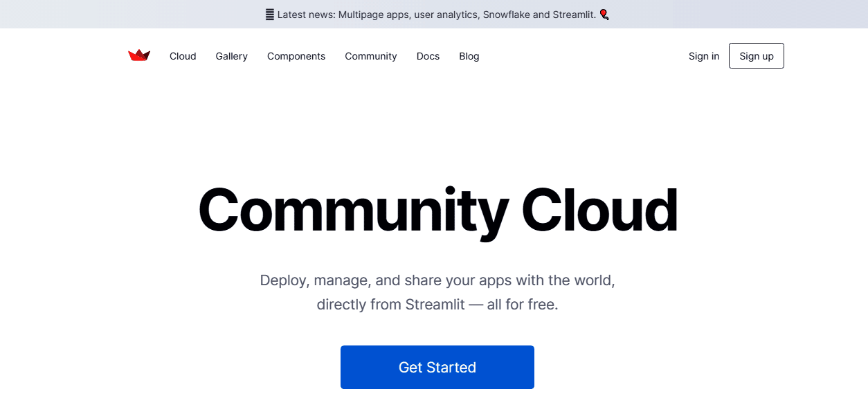Image resolution: width=868 pixels, height=396 pixels.
Task: Click the "Deploy, manage, and share" subtitle line
Action: coord(437,280)
